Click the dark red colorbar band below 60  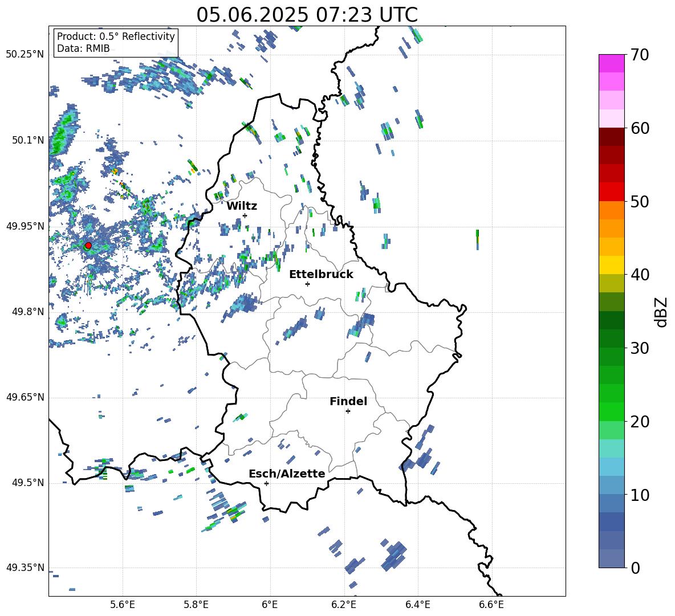[612, 137]
